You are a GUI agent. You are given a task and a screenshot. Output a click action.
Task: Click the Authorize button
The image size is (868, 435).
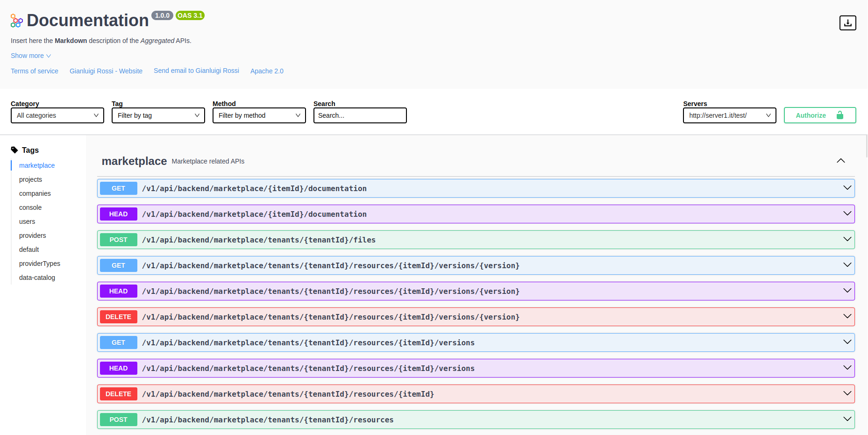(x=819, y=115)
